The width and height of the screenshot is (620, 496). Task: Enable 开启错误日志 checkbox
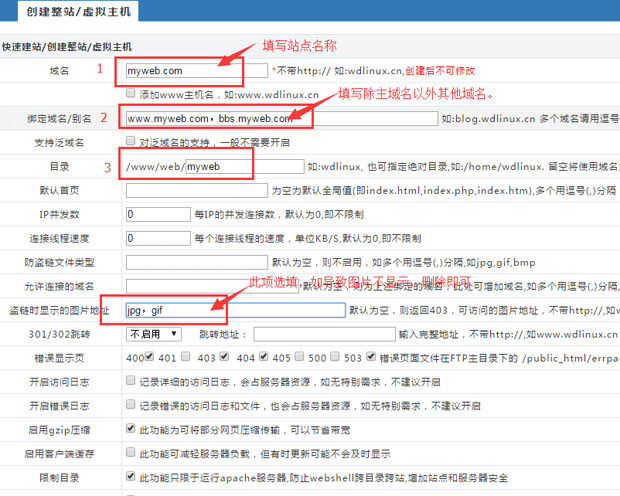[131, 406]
